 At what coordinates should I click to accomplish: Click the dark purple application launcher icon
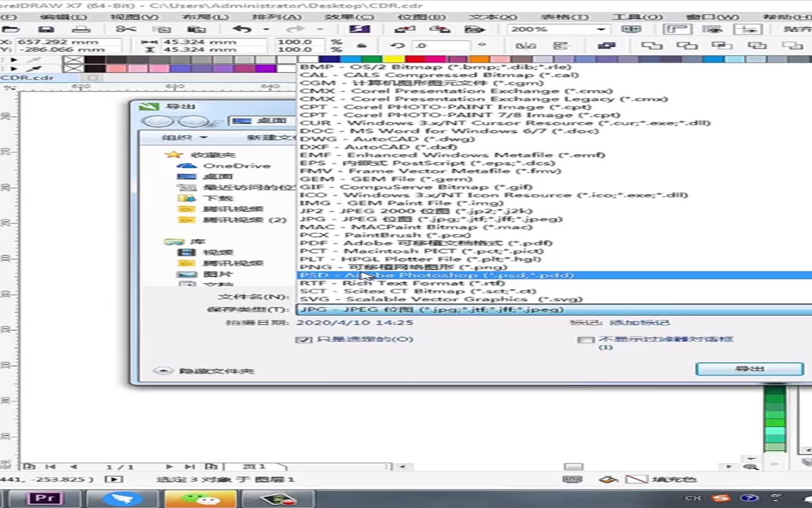click(359, 29)
